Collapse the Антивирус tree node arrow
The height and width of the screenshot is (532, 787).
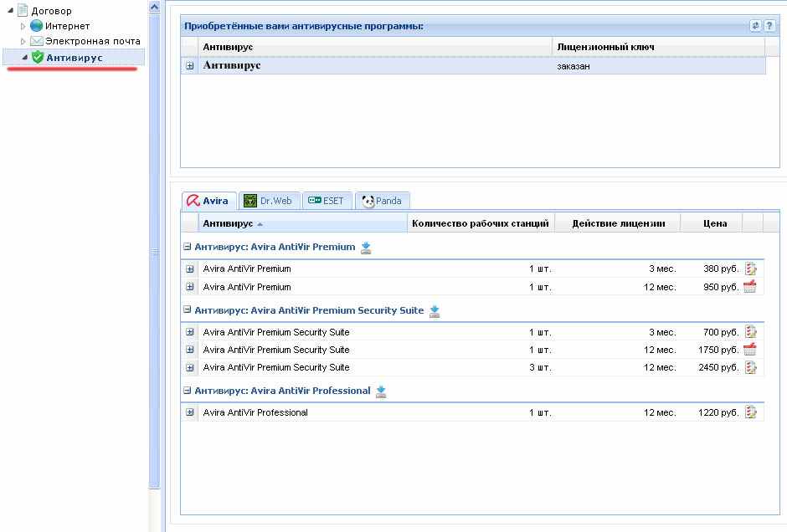point(24,58)
